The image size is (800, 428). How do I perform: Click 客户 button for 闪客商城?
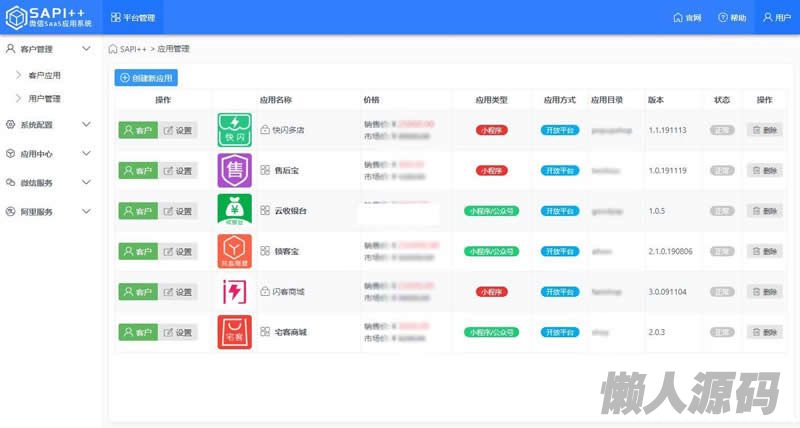[138, 292]
